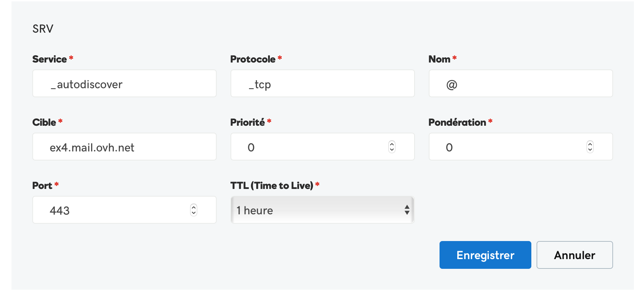644x298 pixels.
Task: Click the Cible field label
Action: click(x=44, y=122)
